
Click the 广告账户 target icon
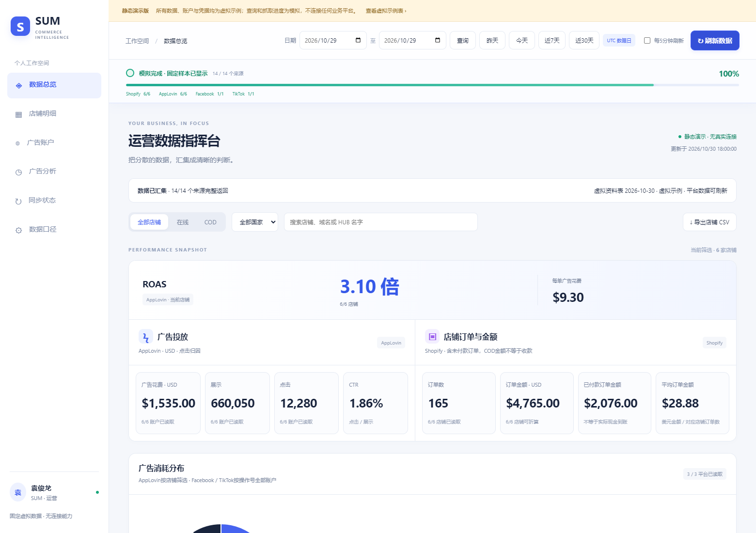click(x=18, y=143)
